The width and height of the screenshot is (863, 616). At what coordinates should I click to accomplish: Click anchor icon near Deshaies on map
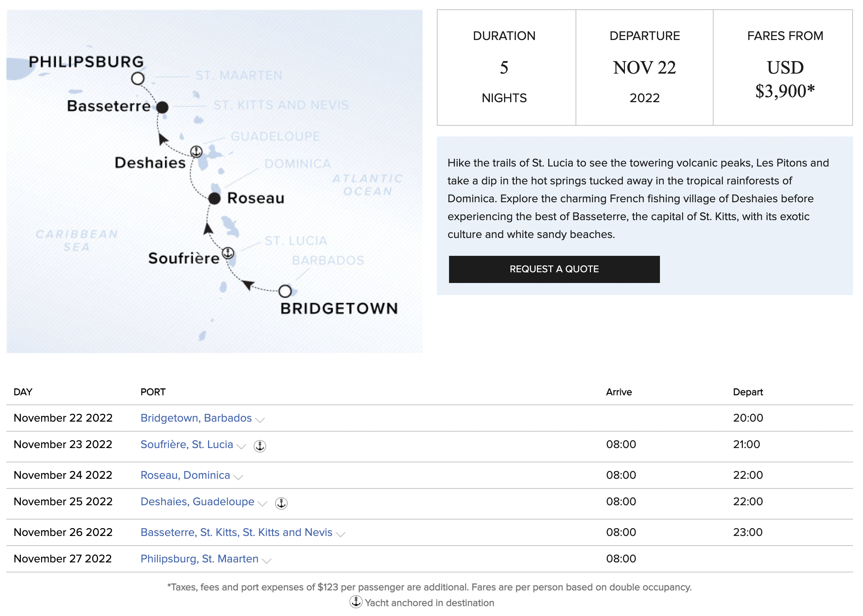click(196, 152)
